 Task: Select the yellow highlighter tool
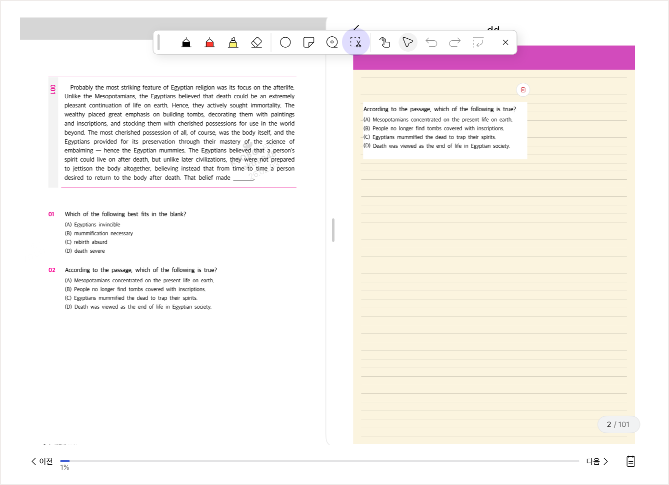233,43
